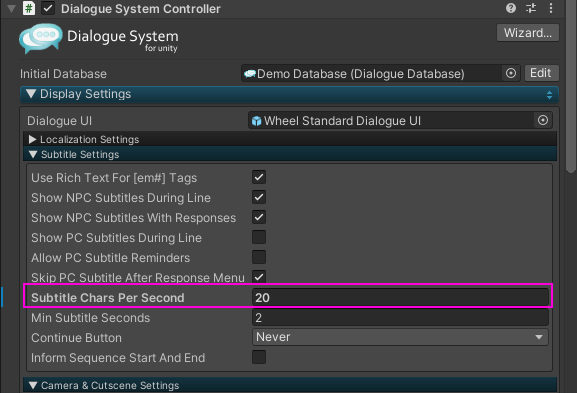Open the component three-dot context menu

click(x=551, y=8)
